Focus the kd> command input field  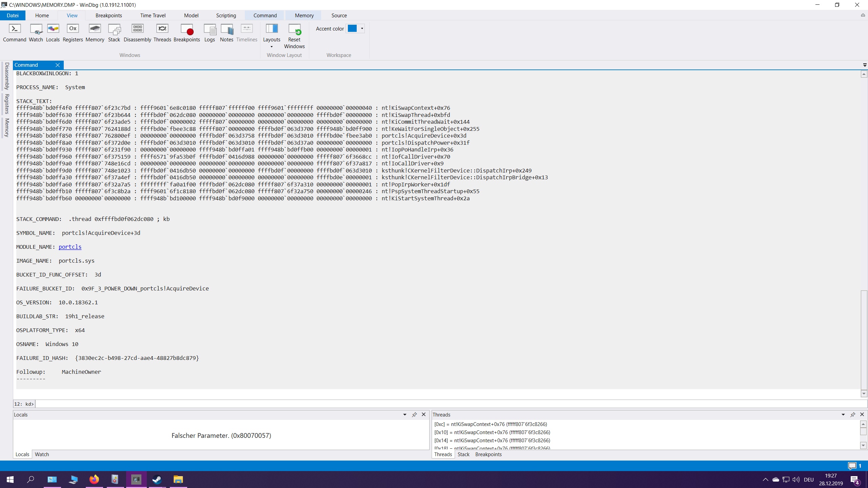coord(441,404)
